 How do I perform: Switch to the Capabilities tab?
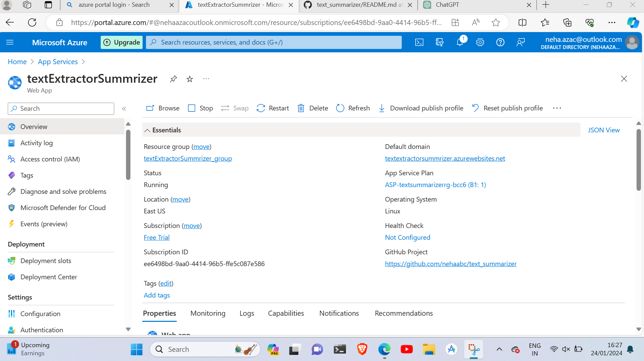point(286,313)
